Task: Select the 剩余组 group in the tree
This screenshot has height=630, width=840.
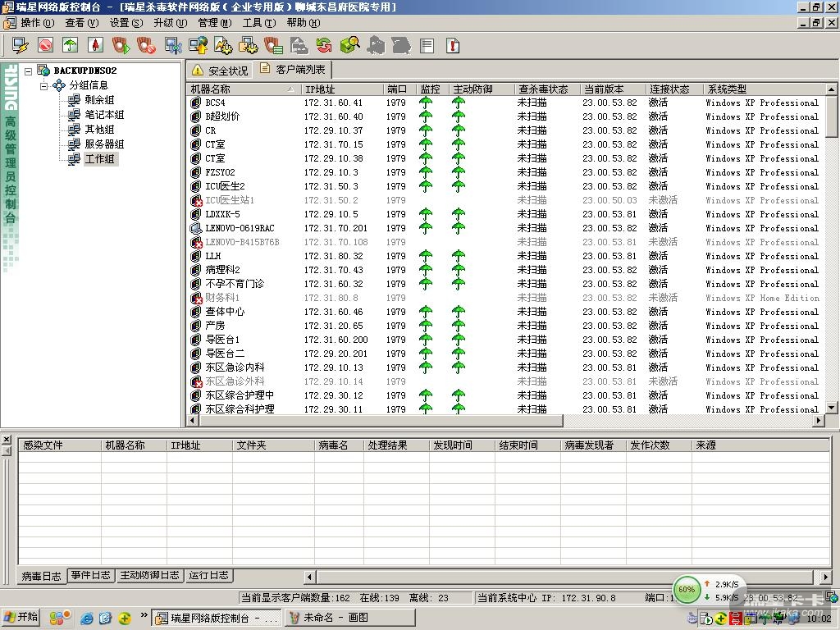Action: [99, 99]
